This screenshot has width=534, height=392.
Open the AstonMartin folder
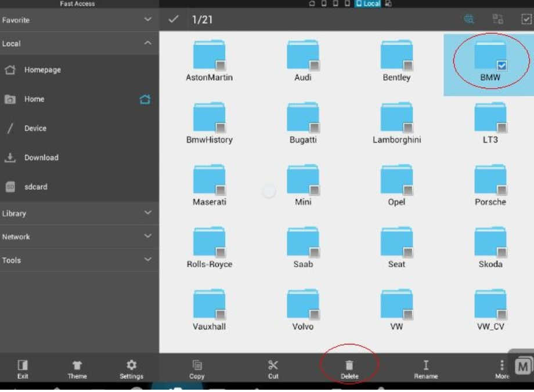(x=209, y=60)
